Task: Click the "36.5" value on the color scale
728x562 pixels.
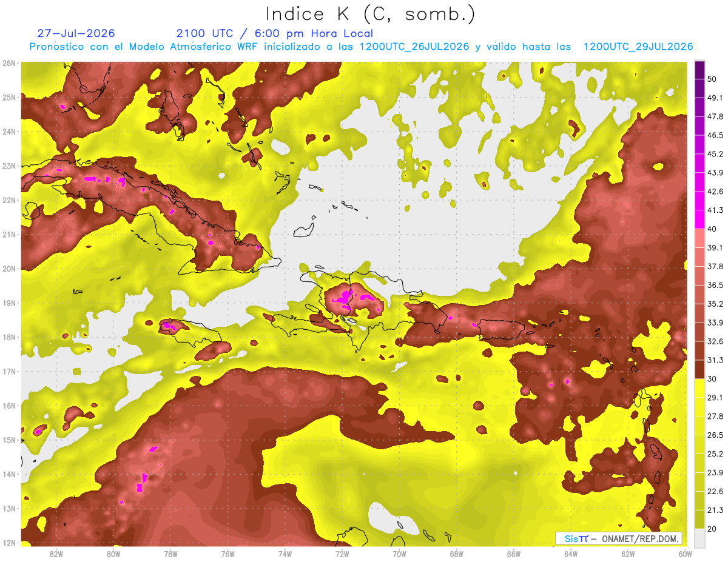Action: click(715, 285)
